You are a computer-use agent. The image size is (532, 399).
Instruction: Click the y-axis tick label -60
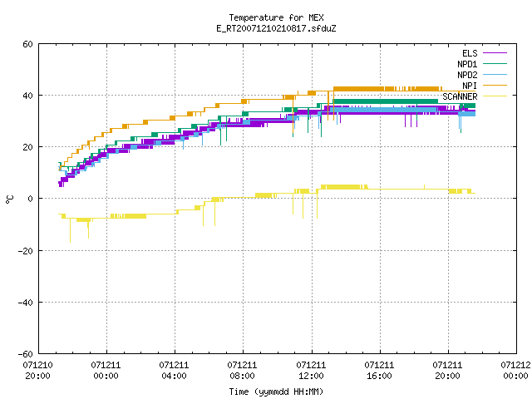coord(26,354)
